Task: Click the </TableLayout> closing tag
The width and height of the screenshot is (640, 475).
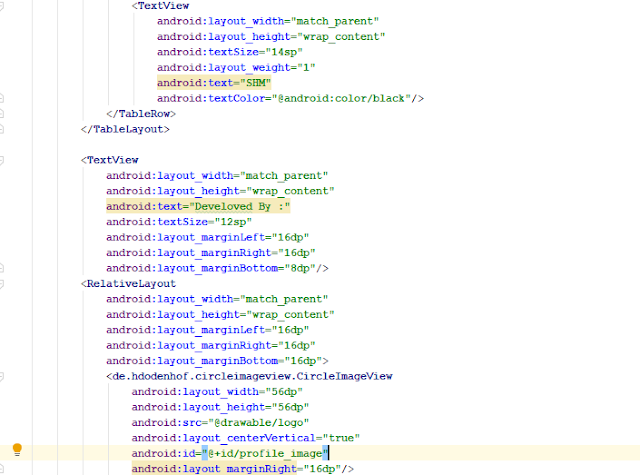Action: (125, 129)
